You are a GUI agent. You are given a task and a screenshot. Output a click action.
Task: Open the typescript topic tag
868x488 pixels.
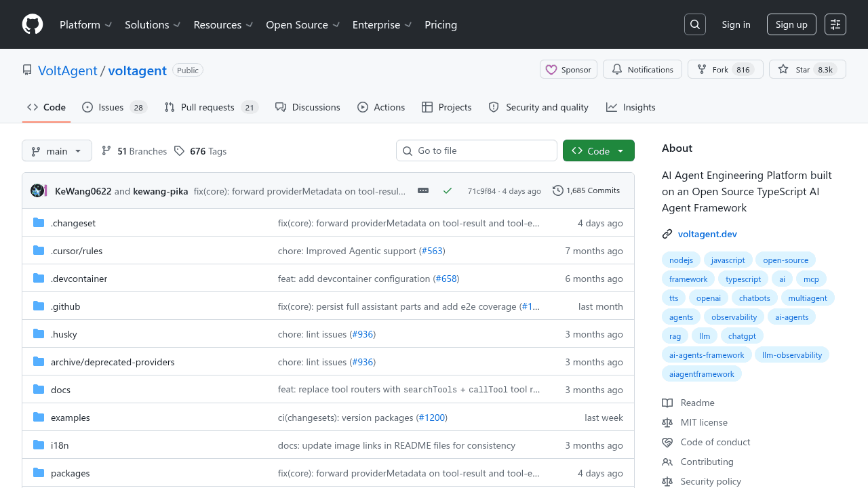click(743, 279)
